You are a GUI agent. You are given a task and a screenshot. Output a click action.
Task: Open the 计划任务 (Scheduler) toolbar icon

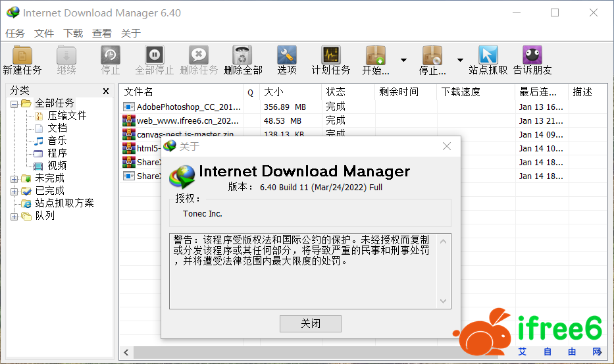(x=330, y=56)
